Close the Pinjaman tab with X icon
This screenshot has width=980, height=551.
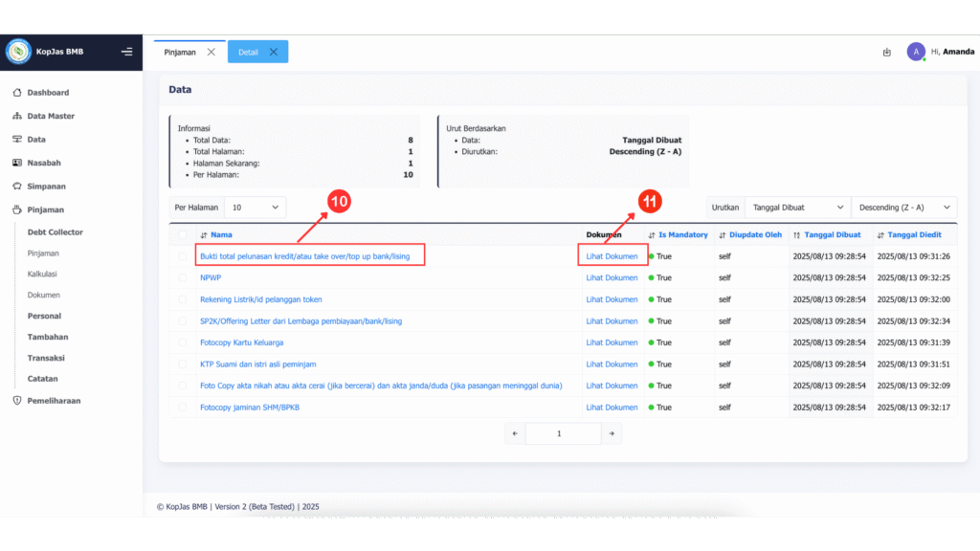click(x=212, y=52)
